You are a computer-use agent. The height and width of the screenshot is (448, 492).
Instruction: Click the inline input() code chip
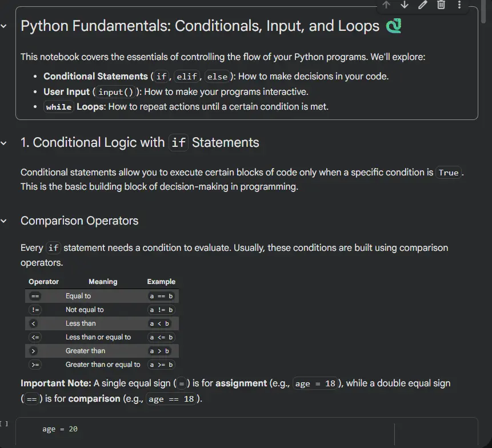point(115,91)
